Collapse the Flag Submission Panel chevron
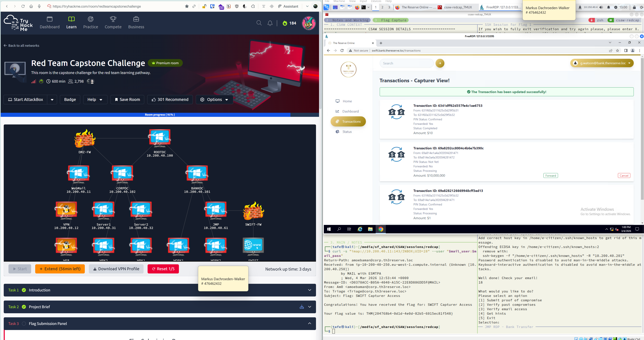Screen dimensions: 644x340 (310, 323)
